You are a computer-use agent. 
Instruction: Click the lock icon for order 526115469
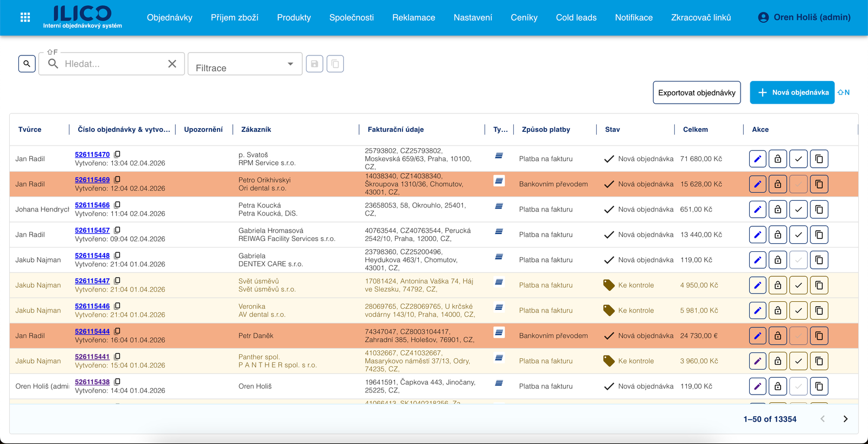(777, 185)
